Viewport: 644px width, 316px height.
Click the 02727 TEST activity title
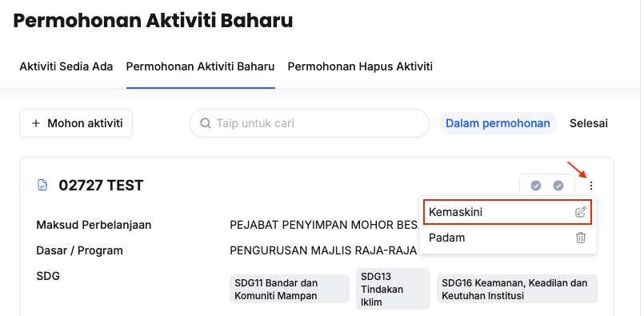[x=101, y=186]
